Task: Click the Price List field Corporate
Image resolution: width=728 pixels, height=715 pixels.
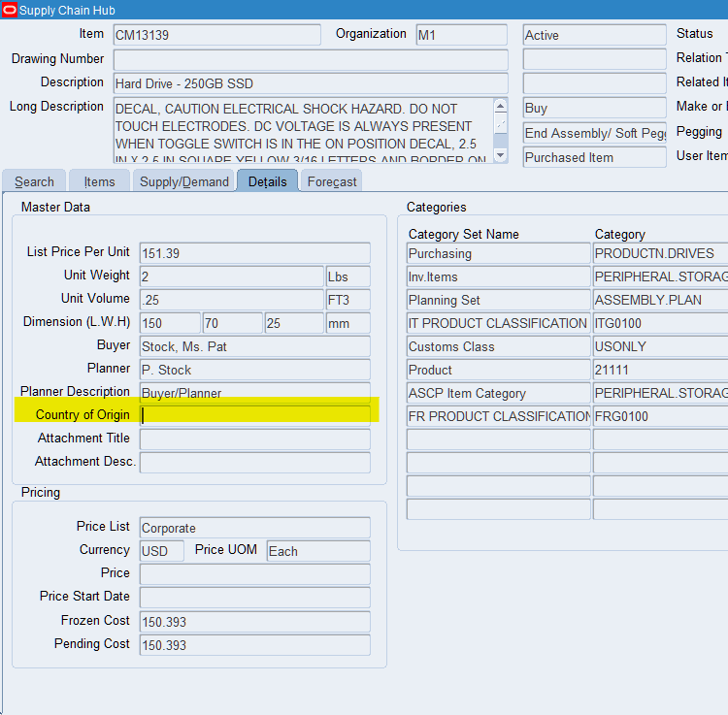Action: pos(255,528)
